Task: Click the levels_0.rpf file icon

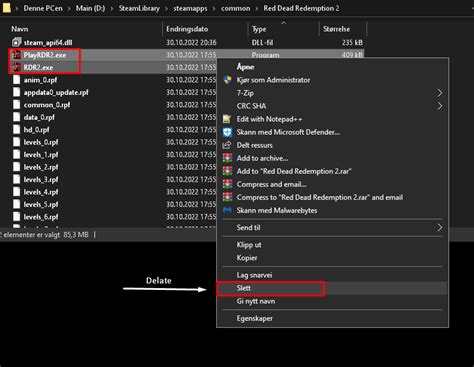Action: coord(16,142)
